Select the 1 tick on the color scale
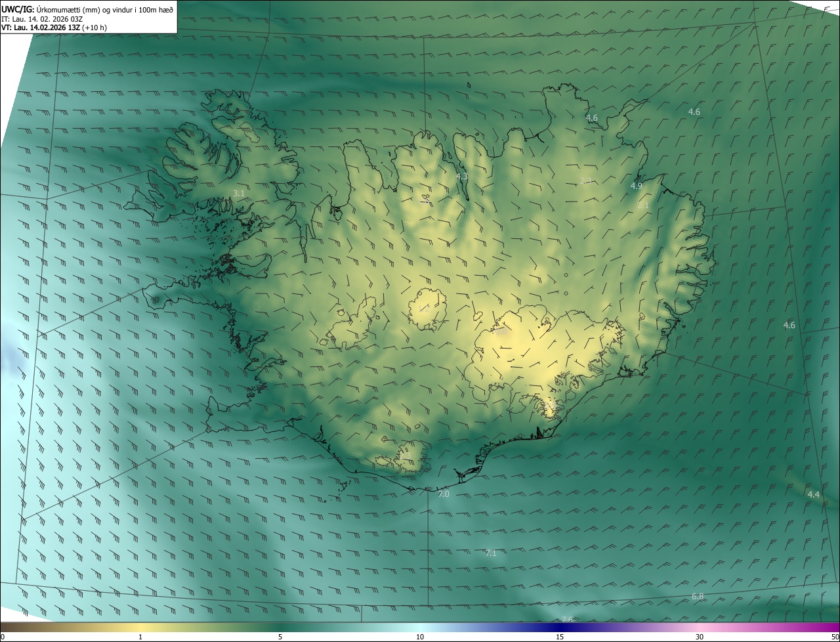 pos(140,637)
